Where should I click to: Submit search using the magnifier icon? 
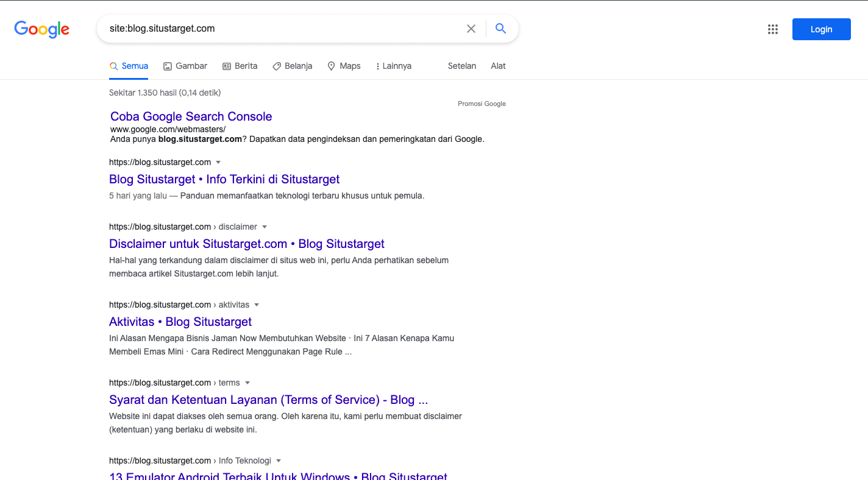pyautogui.click(x=500, y=29)
